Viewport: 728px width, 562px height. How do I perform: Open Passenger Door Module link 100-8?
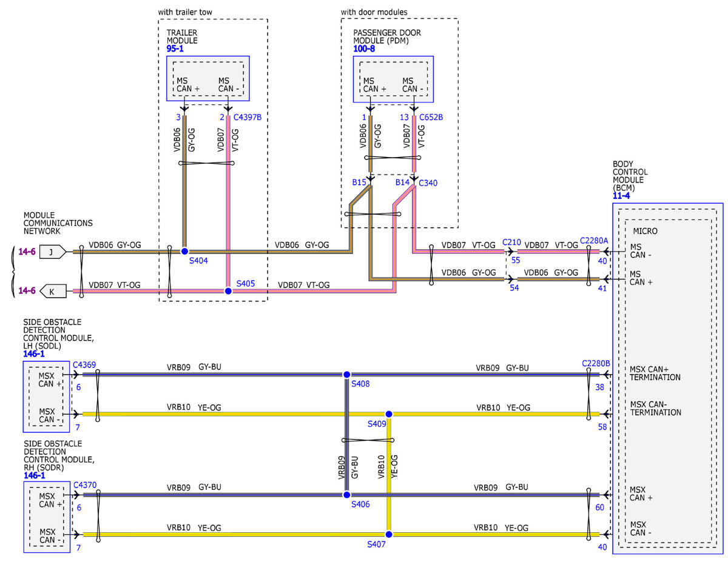click(364, 49)
